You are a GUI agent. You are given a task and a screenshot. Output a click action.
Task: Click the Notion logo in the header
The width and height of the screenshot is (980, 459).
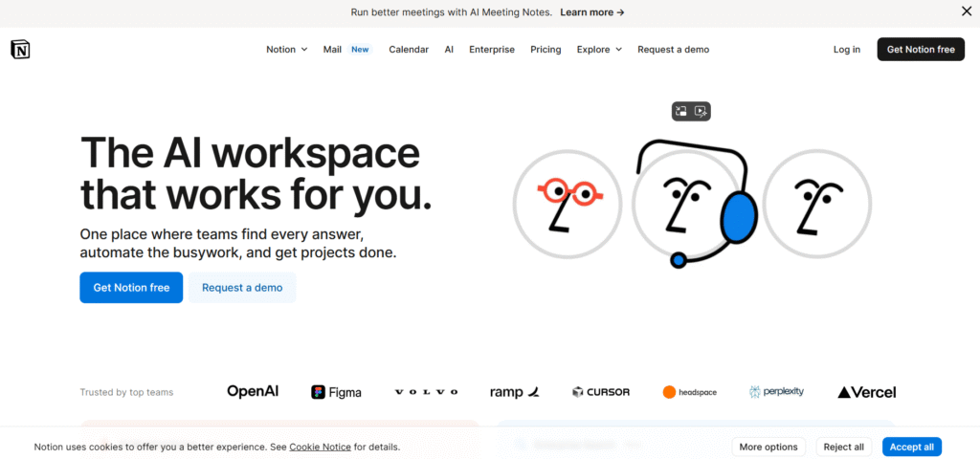click(x=20, y=50)
